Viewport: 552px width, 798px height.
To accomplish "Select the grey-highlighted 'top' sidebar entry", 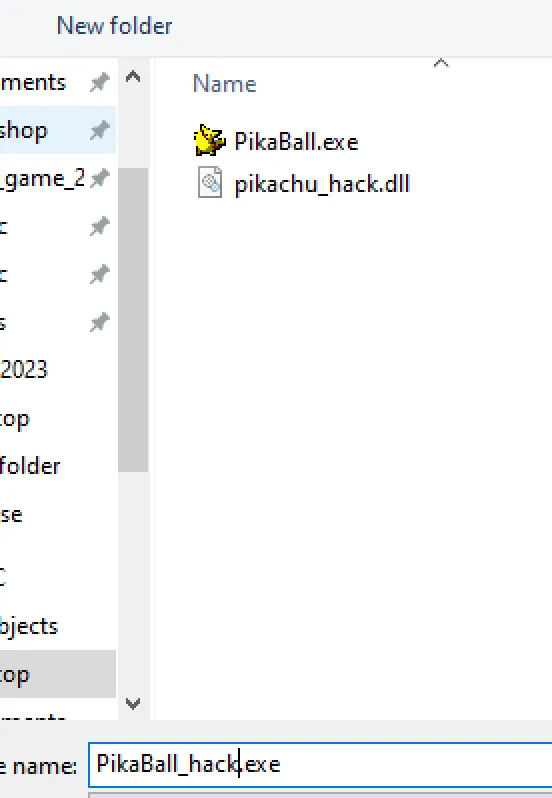I will point(58,674).
